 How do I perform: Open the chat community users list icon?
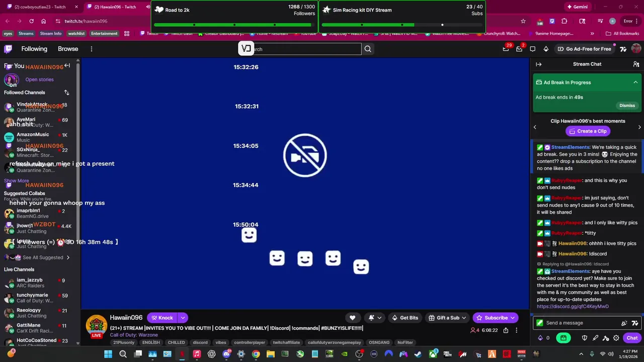click(x=636, y=64)
